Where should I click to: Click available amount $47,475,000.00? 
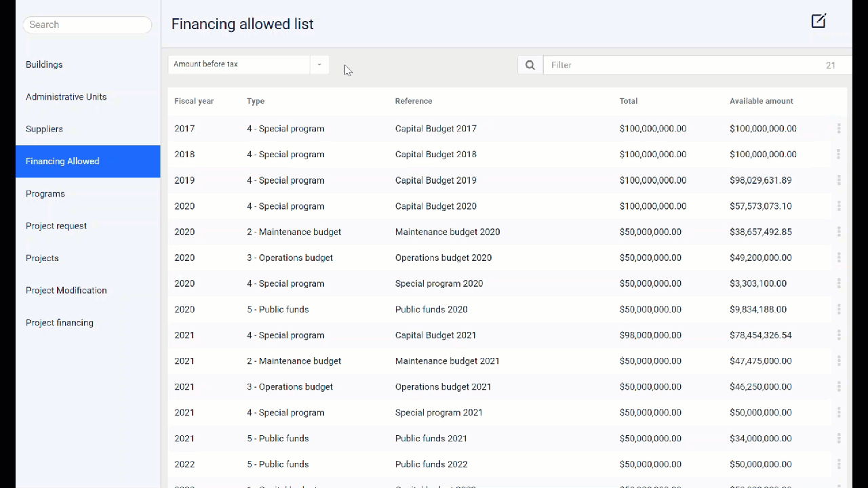point(761,361)
